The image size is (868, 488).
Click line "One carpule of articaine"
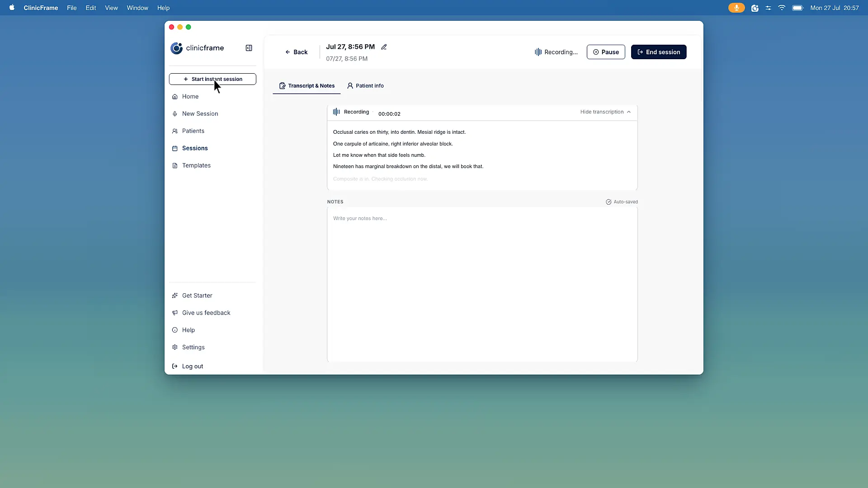pyautogui.click(x=393, y=144)
